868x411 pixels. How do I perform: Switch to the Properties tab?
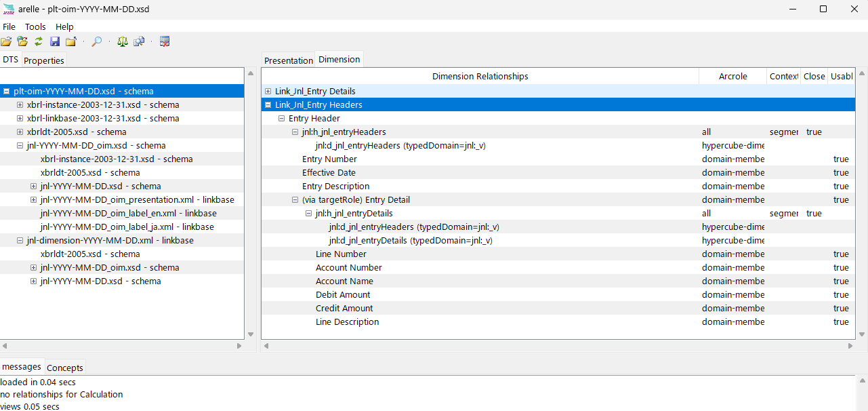(x=44, y=60)
